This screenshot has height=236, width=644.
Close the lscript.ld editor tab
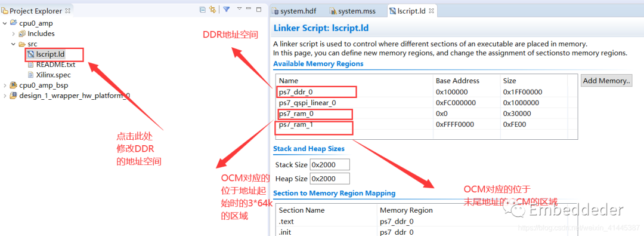click(x=431, y=11)
